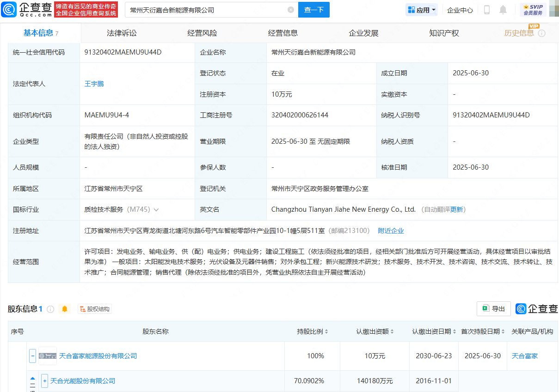Click the 天合富家 company logo thumbnail
559x392 pixels.
tap(48, 356)
